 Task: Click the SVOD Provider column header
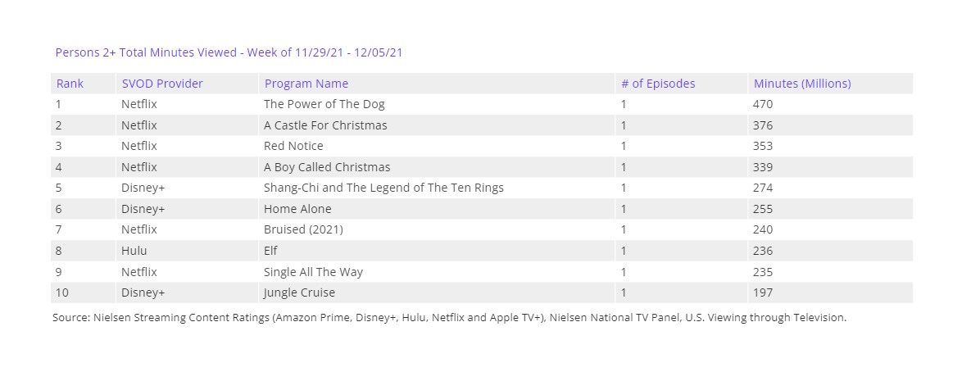coord(162,84)
